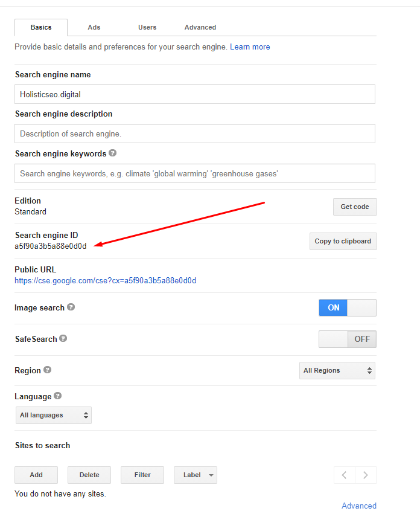Image resolution: width=420 pixels, height=511 pixels.
Task: Turn off the Image search toggle
Action: pos(348,307)
